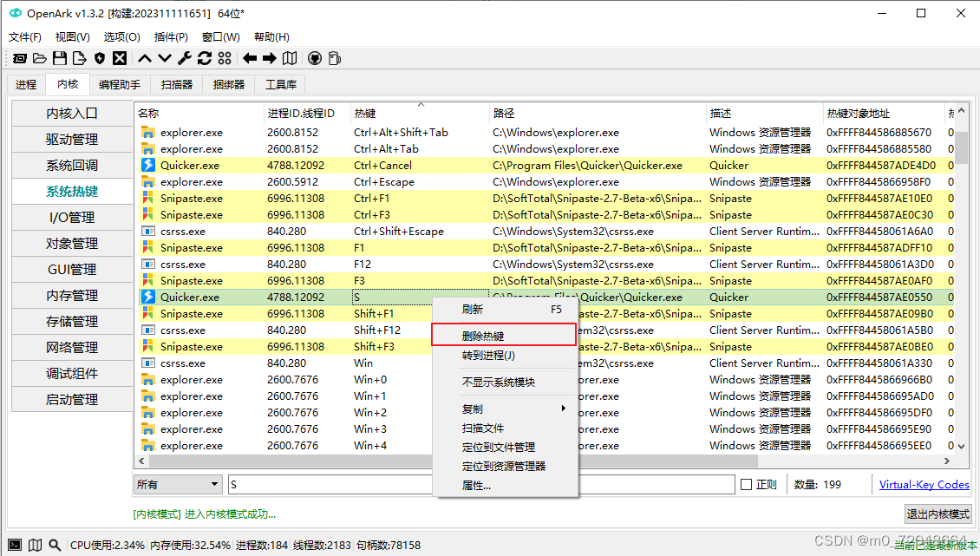Click the four-circles grid toolbar icon

(225, 58)
